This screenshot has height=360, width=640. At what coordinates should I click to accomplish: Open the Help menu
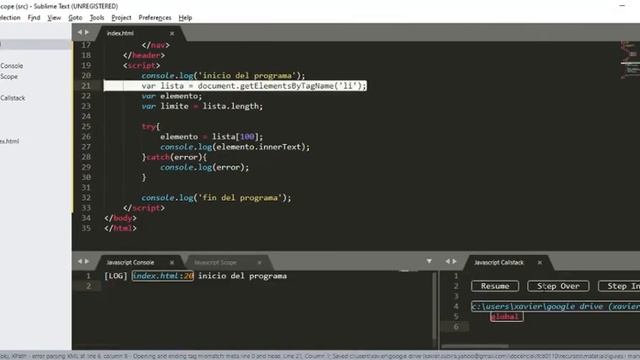click(x=185, y=18)
